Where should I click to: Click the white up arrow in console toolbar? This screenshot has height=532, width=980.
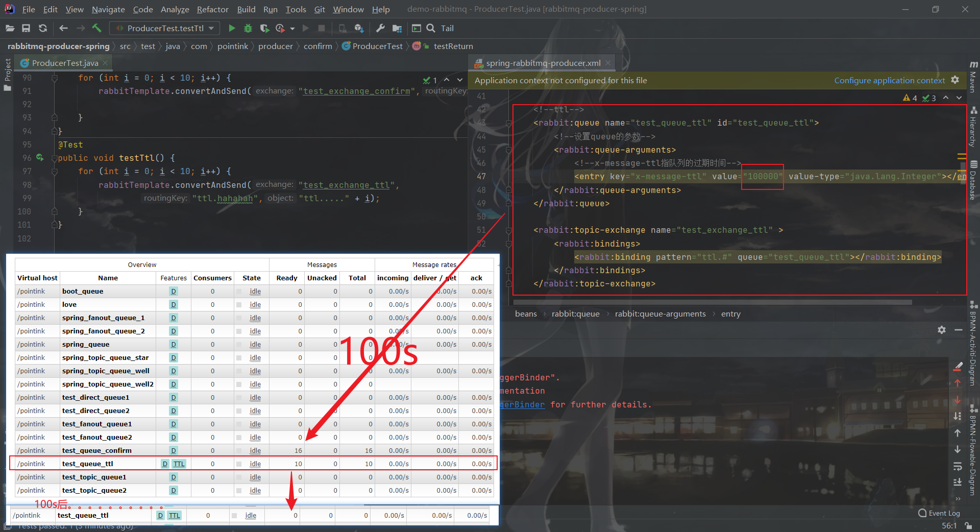958,433
